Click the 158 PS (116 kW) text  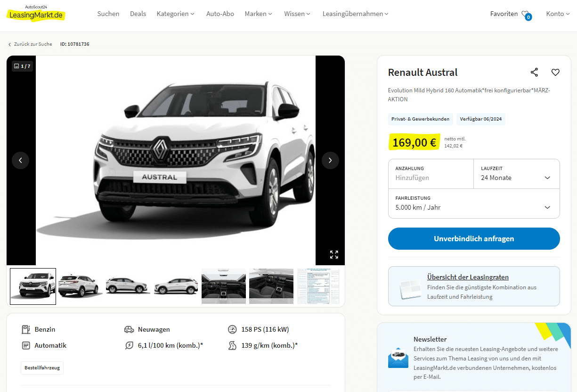[x=265, y=329]
